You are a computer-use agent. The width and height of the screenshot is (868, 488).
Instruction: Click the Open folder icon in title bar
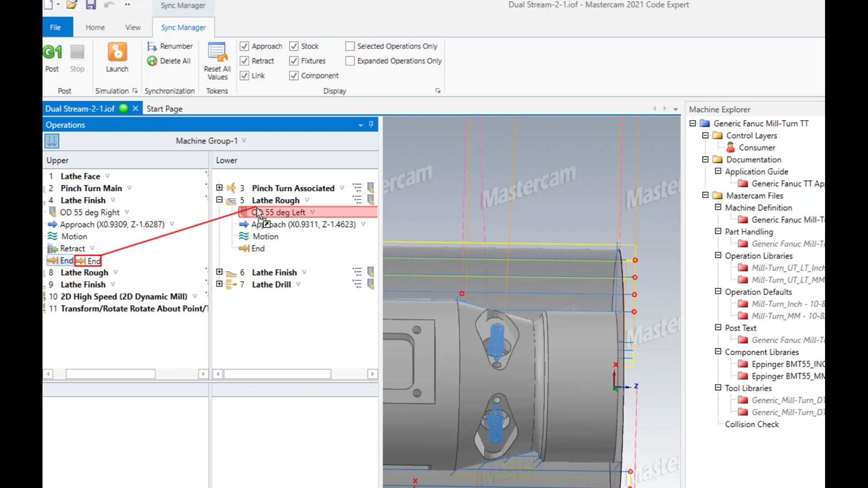[71, 5]
